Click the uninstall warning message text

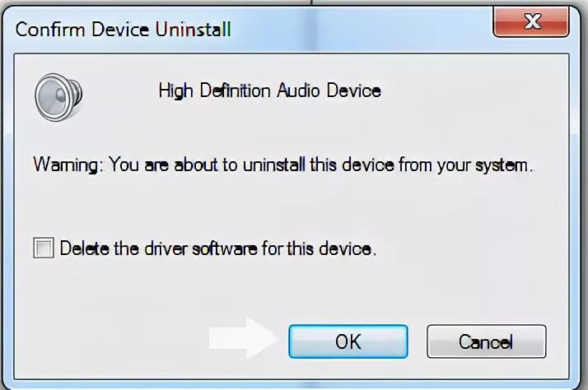coord(283,165)
